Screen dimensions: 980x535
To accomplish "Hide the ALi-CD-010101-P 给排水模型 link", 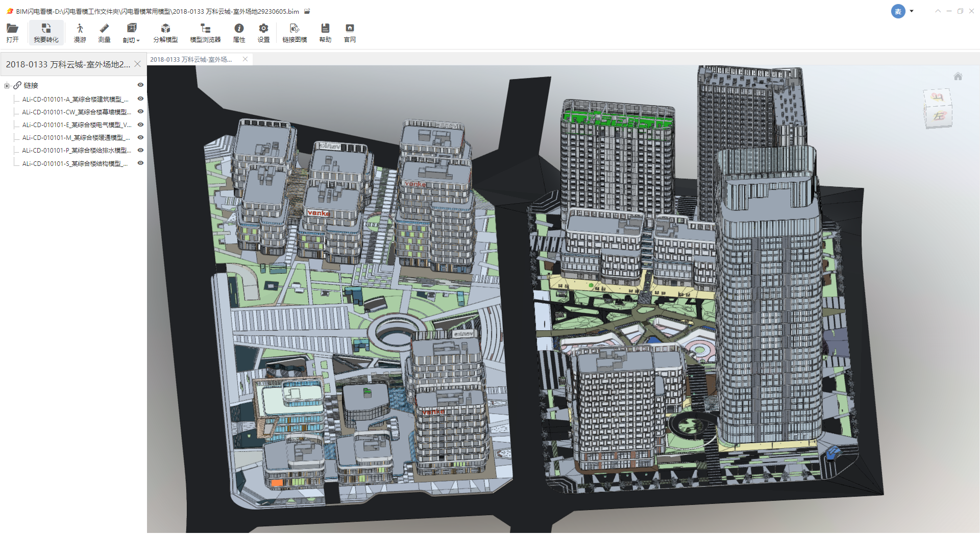I will coord(140,150).
